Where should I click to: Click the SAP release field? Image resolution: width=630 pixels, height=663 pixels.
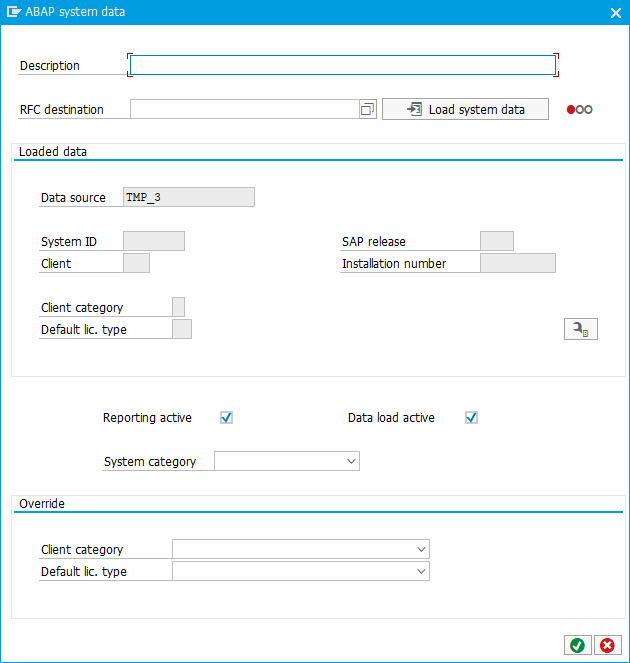(x=497, y=241)
